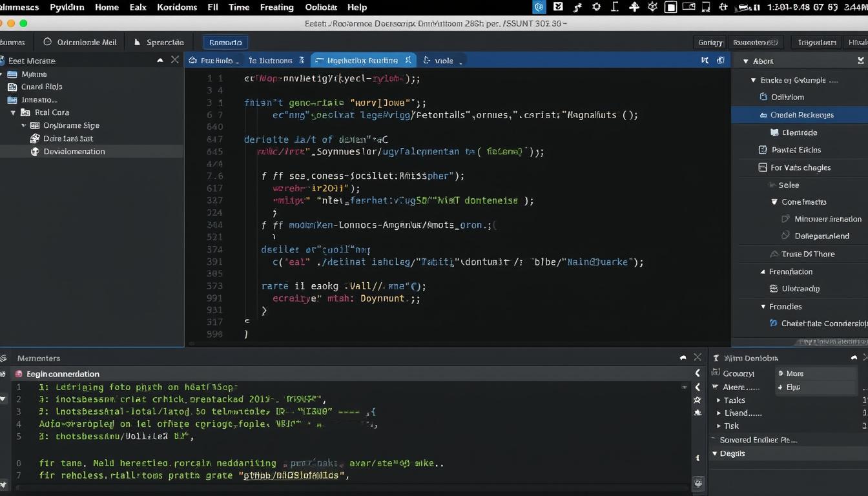The image size is (868, 496).
Task: Toggle Bluetooth in the system menu bar
Action: coord(539,7)
